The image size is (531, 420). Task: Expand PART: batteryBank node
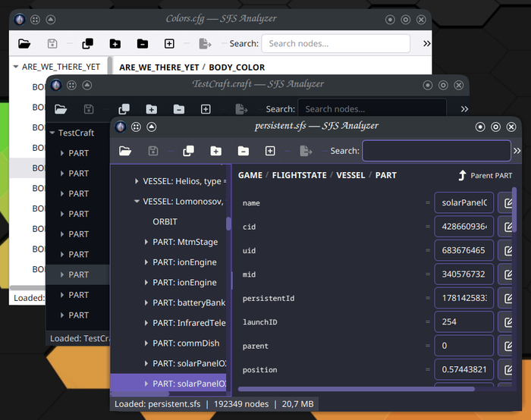click(146, 303)
